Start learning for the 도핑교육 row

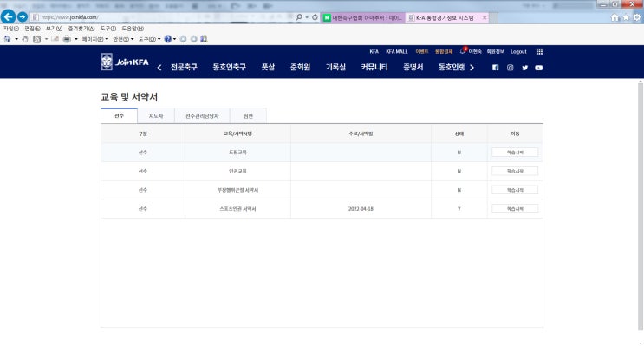(x=515, y=153)
